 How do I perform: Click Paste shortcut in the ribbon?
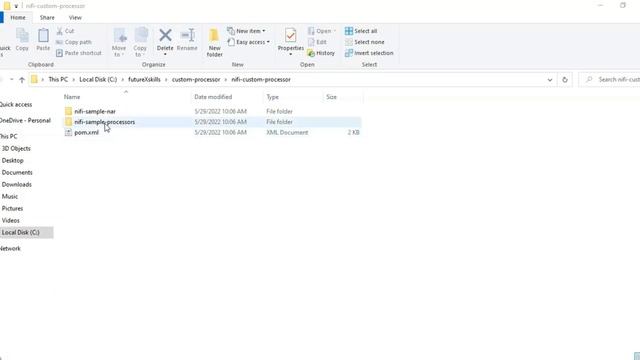tap(79, 53)
